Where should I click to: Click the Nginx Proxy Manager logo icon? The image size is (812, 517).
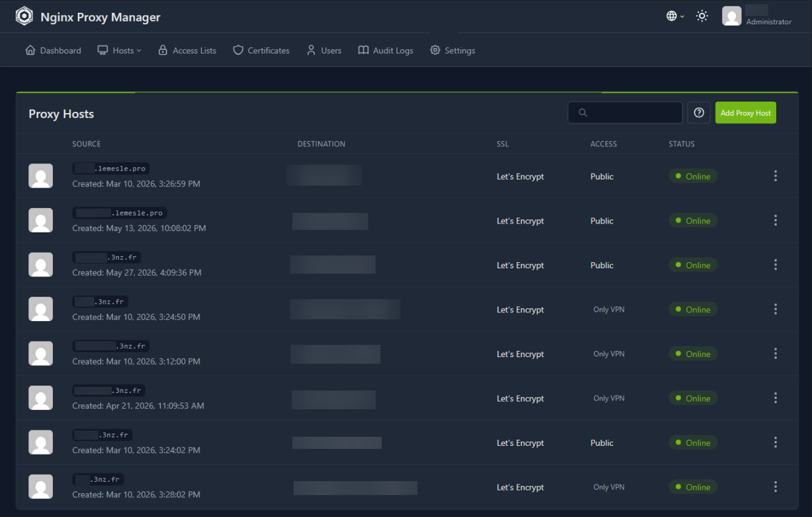(x=24, y=16)
